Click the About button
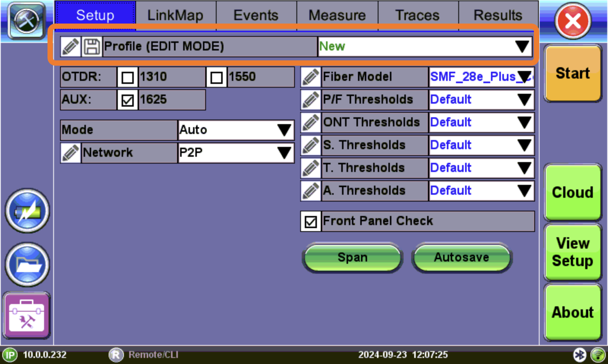This screenshot has width=608, height=364. [x=573, y=312]
